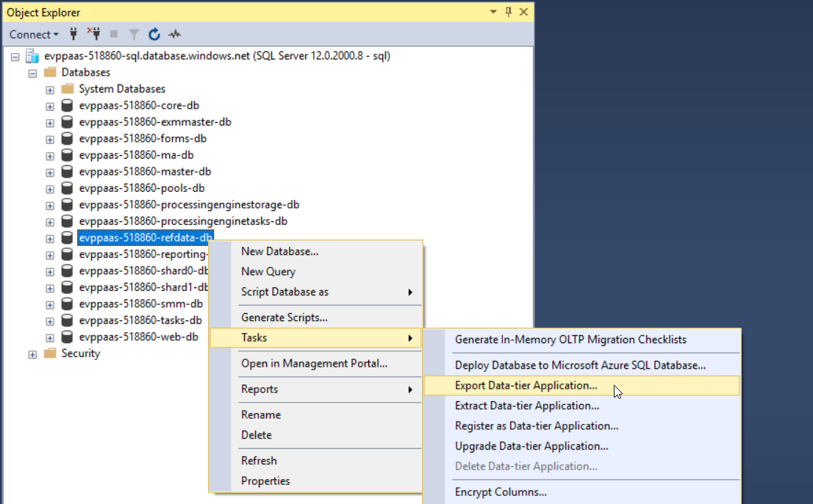
Task: Choose Rename from context menu
Action: 316,415
